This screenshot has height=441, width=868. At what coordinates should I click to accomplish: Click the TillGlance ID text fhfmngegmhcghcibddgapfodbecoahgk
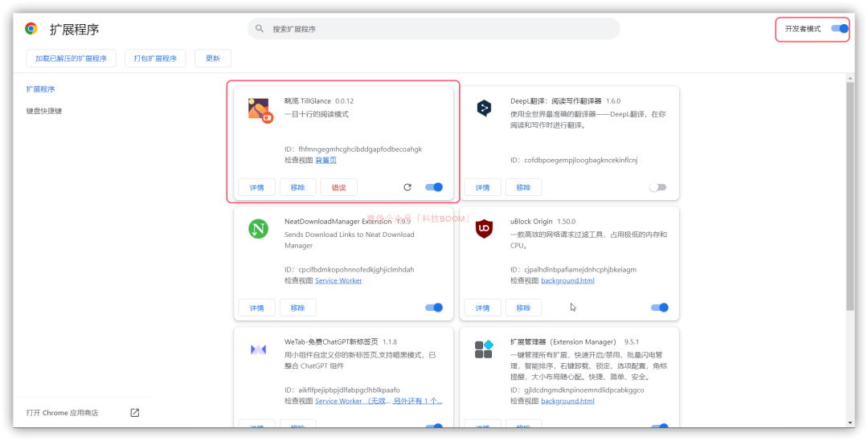360,149
